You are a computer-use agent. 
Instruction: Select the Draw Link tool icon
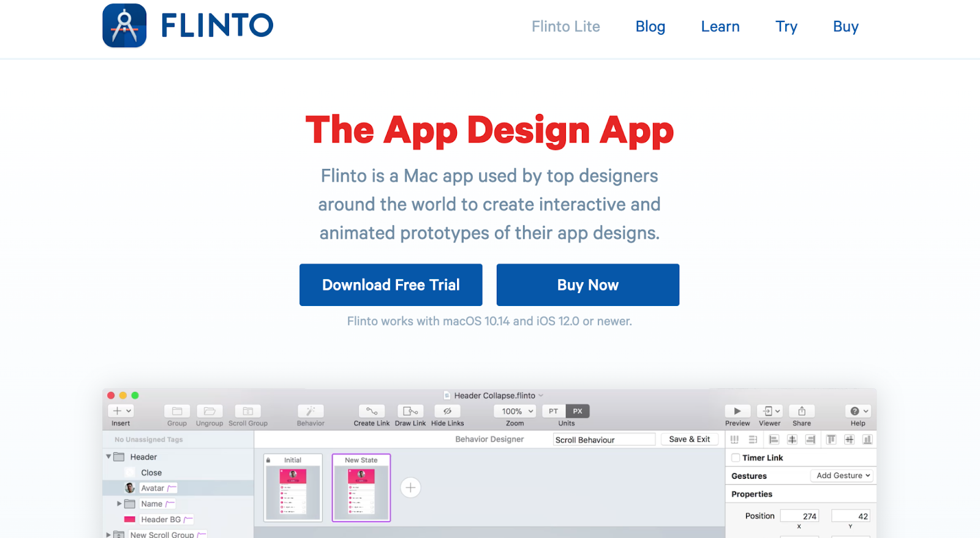410,411
